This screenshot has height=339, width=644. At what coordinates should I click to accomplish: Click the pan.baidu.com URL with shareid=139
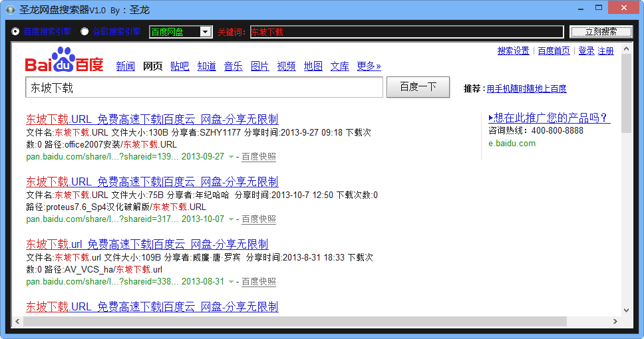click(x=102, y=157)
